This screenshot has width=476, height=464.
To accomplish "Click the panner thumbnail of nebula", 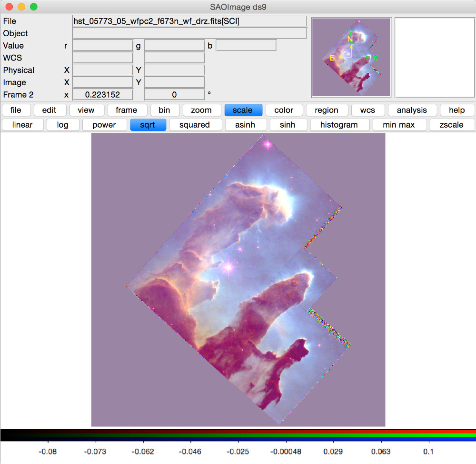I will [351, 57].
